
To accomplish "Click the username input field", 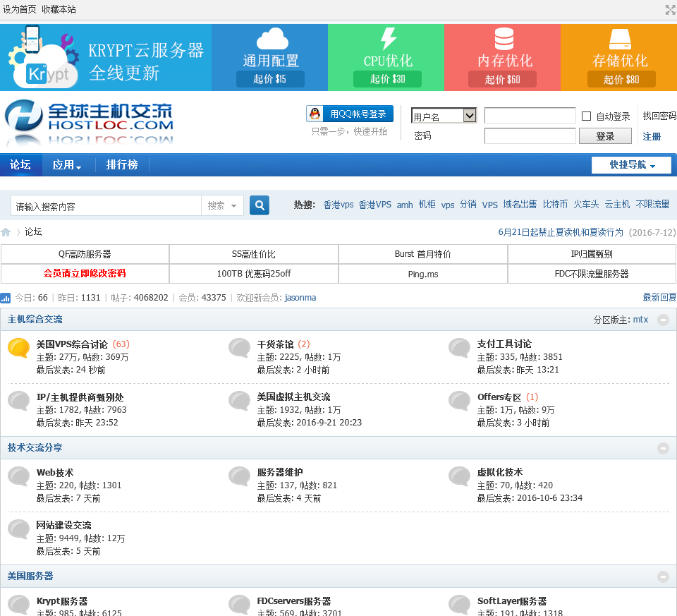I will 530,115.
